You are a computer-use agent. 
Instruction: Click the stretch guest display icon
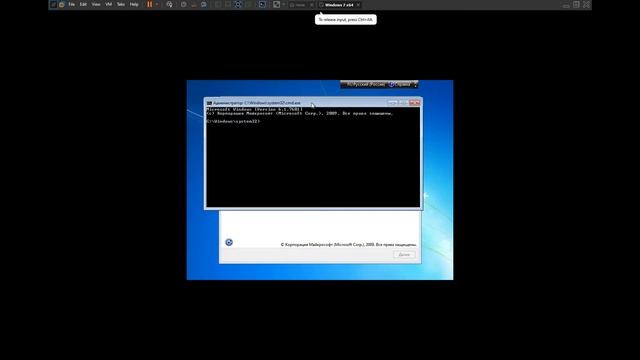277,4
